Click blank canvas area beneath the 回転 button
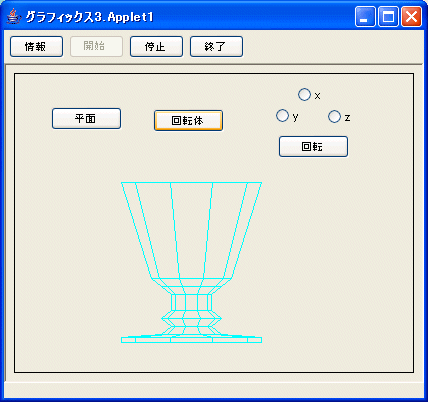Image resolution: width=428 pixels, height=402 pixels. coord(333,250)
